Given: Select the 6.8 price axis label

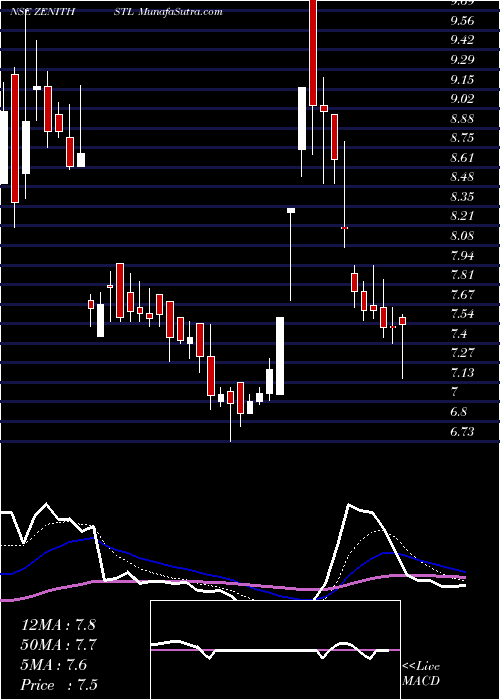Looking at the screenshot, I should click(458, 412).
